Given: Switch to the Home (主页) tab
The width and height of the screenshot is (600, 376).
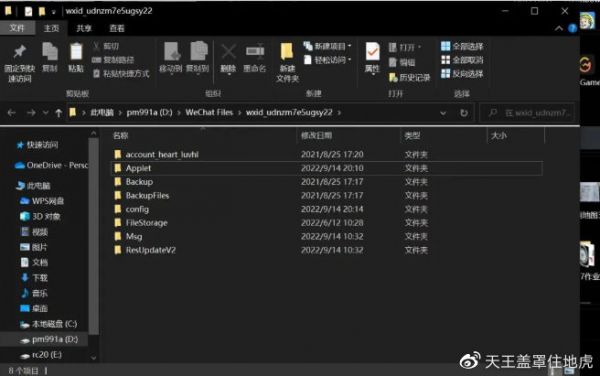Looking at the screenshot, I should click(51, 28).
